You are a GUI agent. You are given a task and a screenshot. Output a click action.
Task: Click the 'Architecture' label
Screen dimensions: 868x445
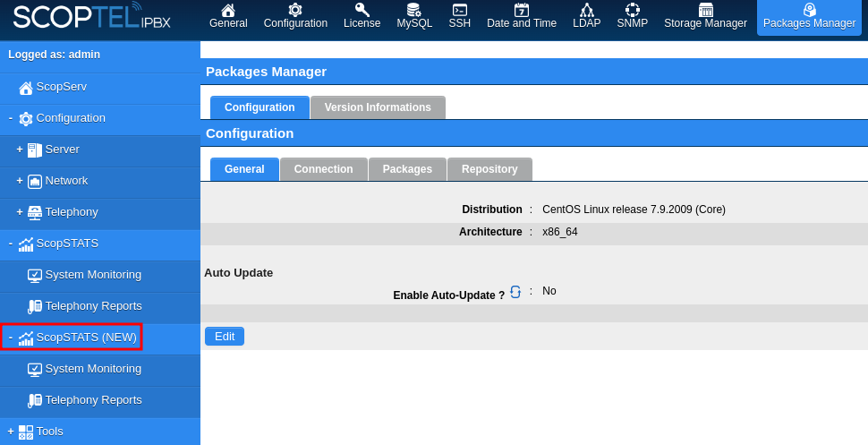point(490,232)
